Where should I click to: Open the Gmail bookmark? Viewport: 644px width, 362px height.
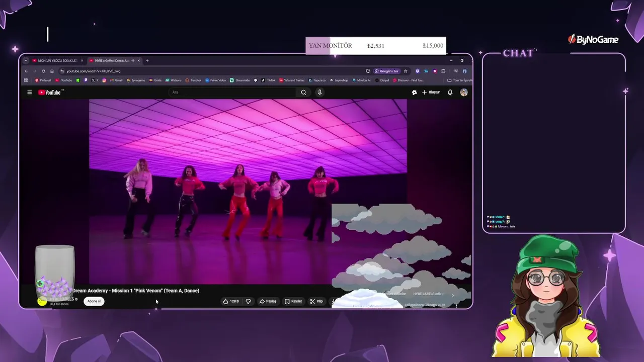coord(116,80)
